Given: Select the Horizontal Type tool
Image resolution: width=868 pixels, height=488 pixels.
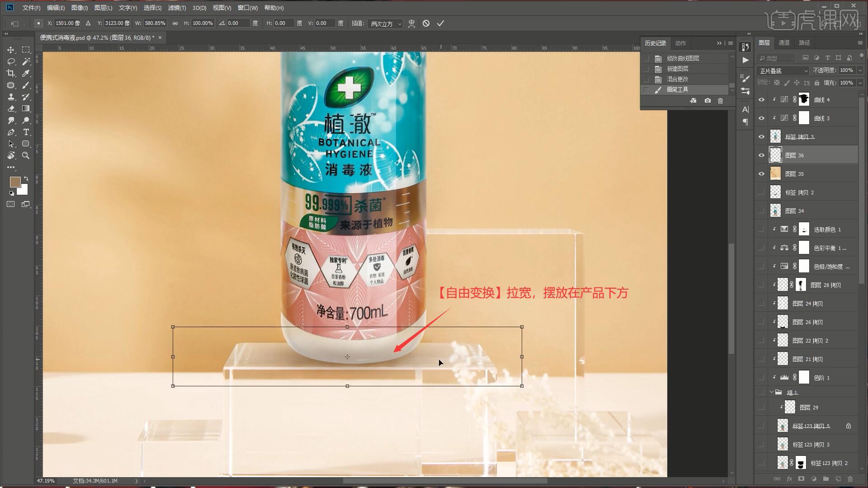Looking at the screenshot, I should [x=26, y=132].
